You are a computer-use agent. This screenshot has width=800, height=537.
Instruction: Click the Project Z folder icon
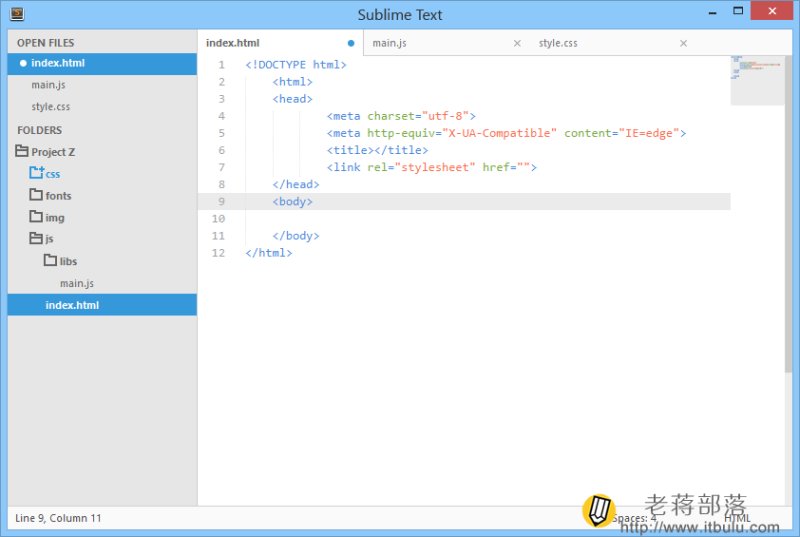(x=21, y=151)
